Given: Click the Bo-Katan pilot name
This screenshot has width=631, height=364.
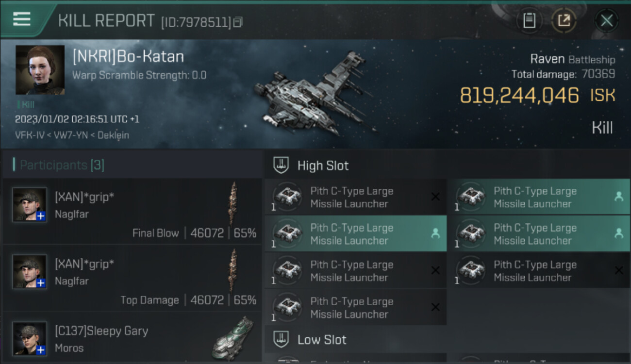Looking at the screenshot, I should click(128, 57).
